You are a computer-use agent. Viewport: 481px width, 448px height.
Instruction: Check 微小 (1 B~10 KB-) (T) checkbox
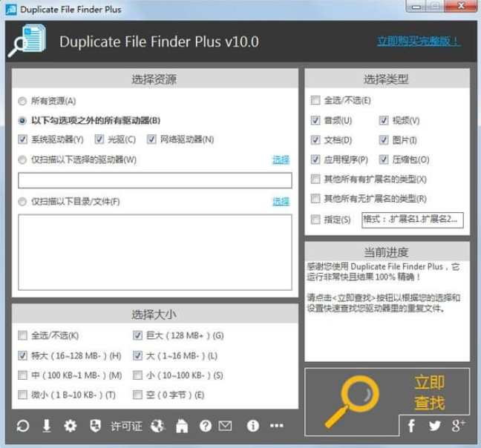coord(22,395)
